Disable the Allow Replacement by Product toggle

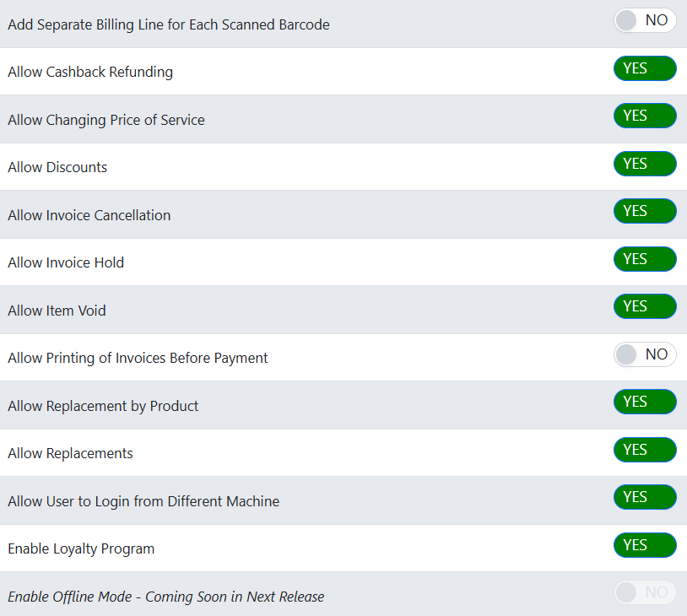(x=645, y=402)
